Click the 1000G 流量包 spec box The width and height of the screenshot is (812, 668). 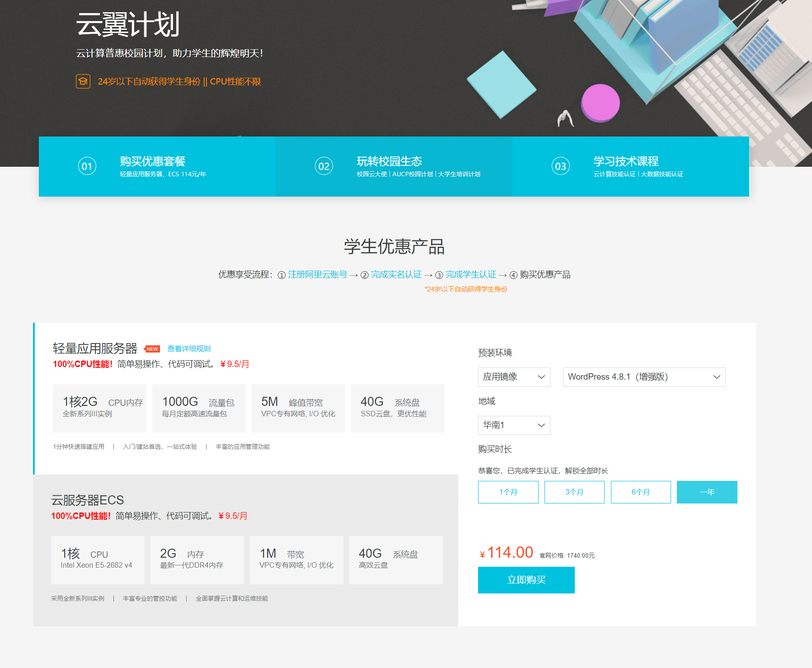tap(199, 408)
